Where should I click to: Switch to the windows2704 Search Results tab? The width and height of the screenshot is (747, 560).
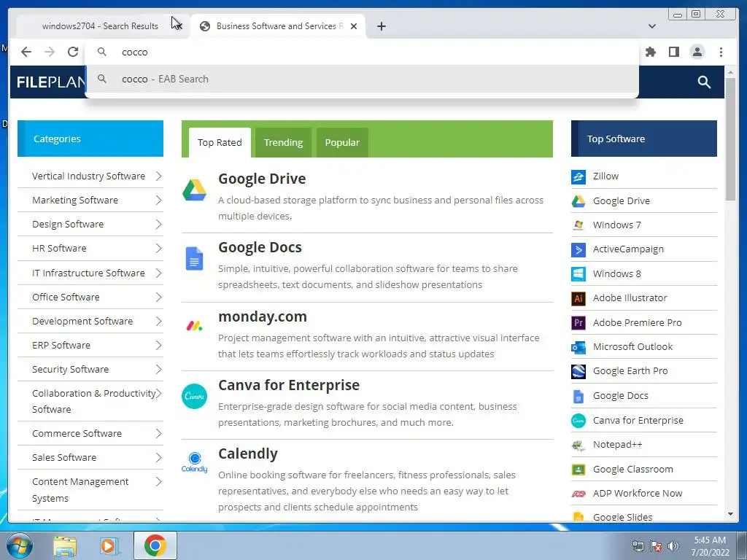pos(100,26)
